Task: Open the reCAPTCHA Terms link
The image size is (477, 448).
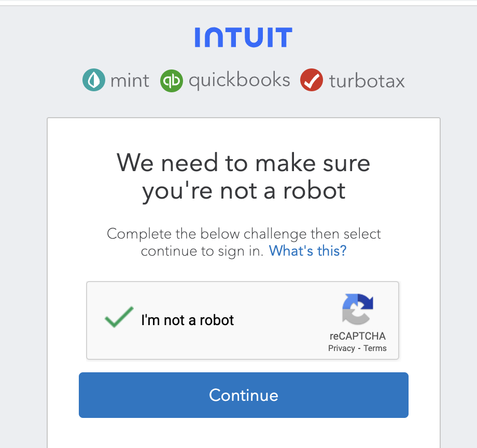Action: click(x=375, y=348)
